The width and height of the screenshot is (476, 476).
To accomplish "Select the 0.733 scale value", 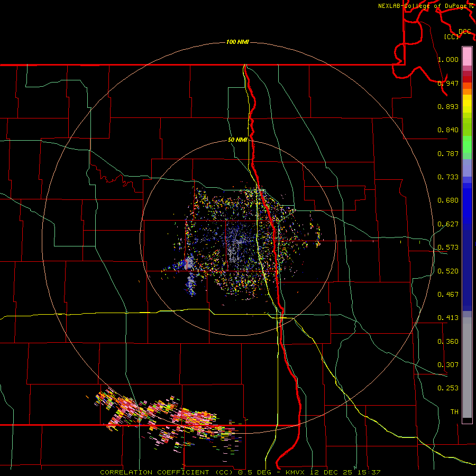I will pos(448,177).
